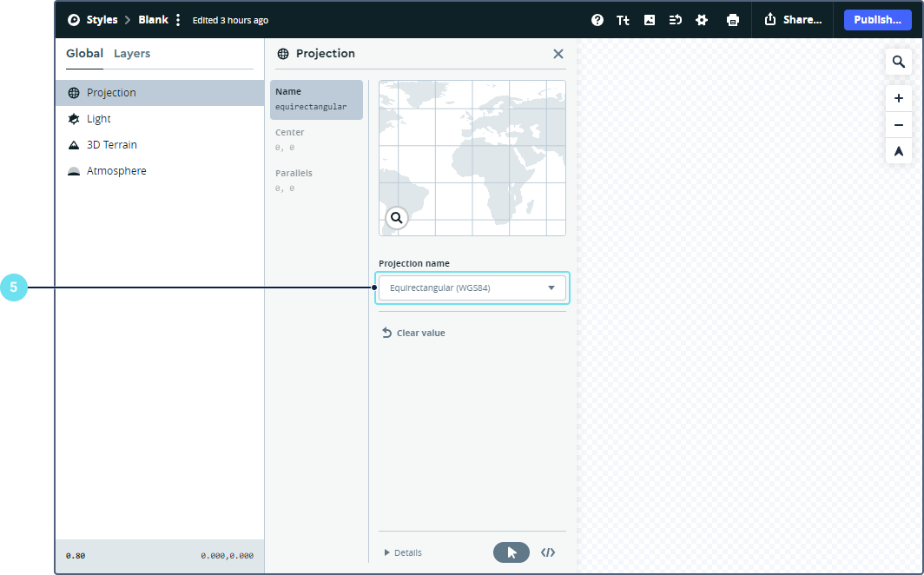Switch to the Layers tab
Screen dimensions: 924x575
point(132,54)
